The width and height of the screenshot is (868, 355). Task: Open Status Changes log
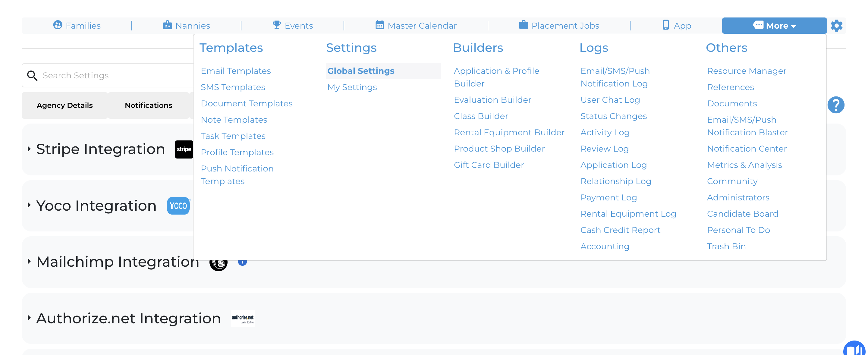tap(613, 116)
